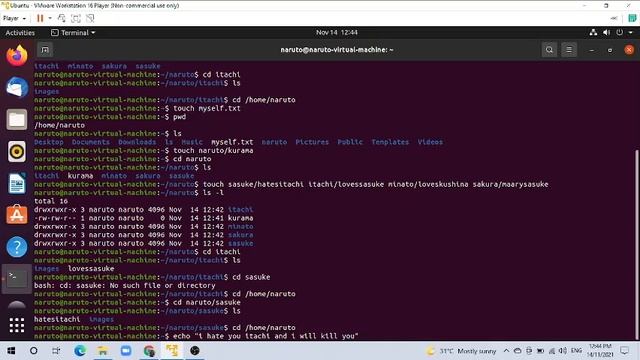Click the '/home/naruto' pwd output
This screenshot has height=360, width=640.
coord(60,125)
